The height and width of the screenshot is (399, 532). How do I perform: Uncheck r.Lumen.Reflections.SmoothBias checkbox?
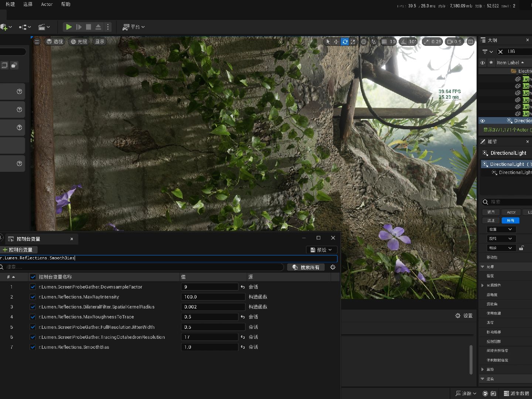pos(33,347)
